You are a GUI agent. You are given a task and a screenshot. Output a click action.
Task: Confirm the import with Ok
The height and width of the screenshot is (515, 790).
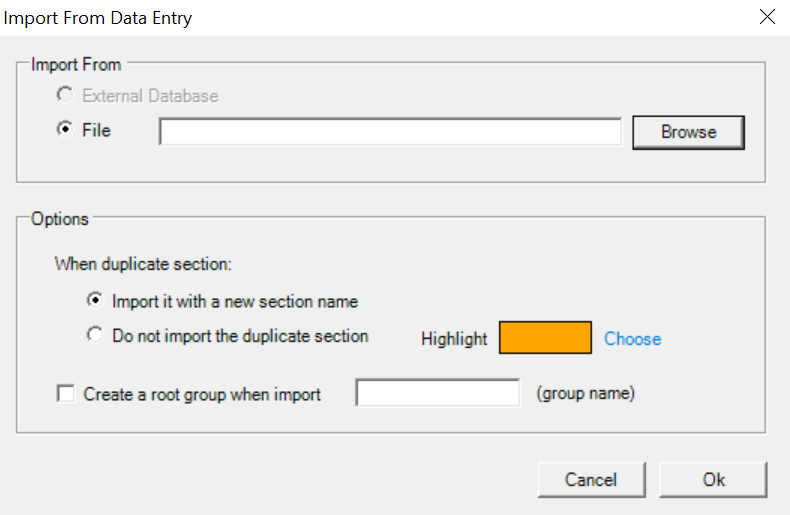point(713,480)
